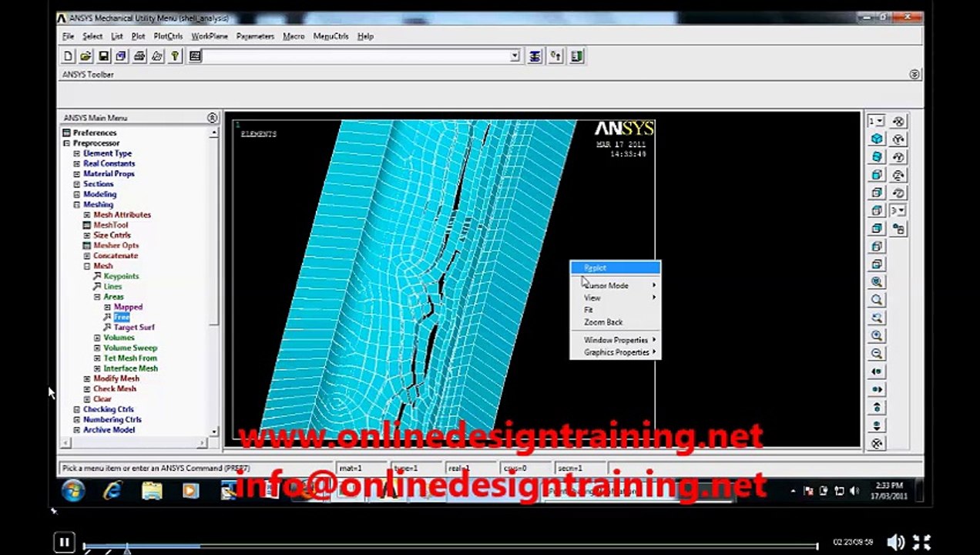Expand the Modeling tree node
Screen dimensions: 980x555
76,194
